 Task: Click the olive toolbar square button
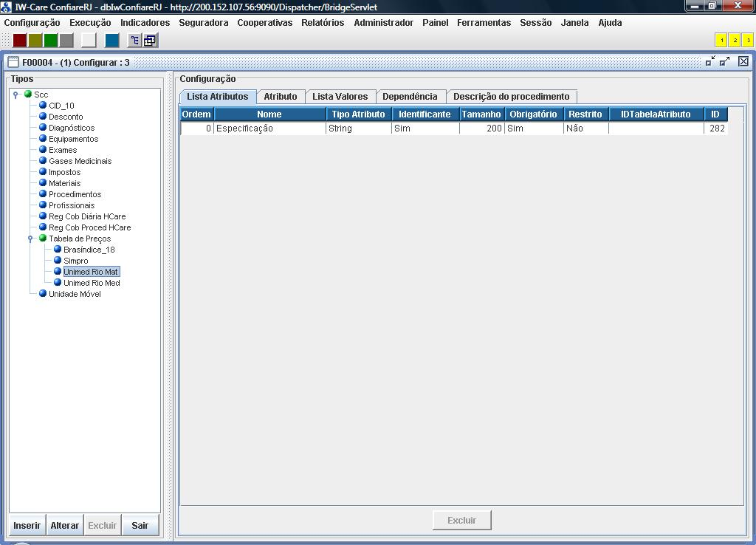click(35, 40)
